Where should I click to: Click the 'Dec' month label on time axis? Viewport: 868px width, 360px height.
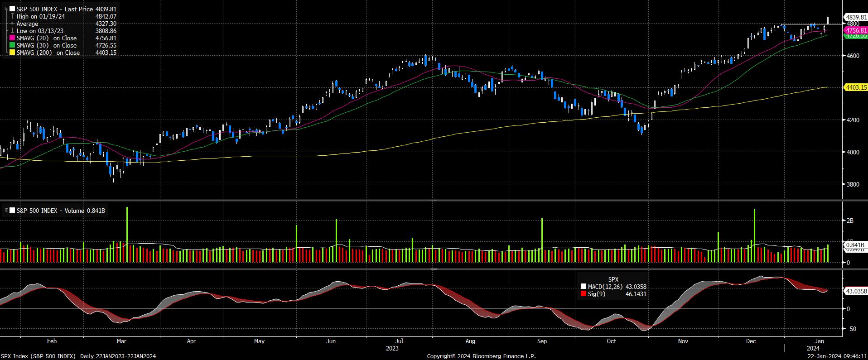(x=751, y=341)
